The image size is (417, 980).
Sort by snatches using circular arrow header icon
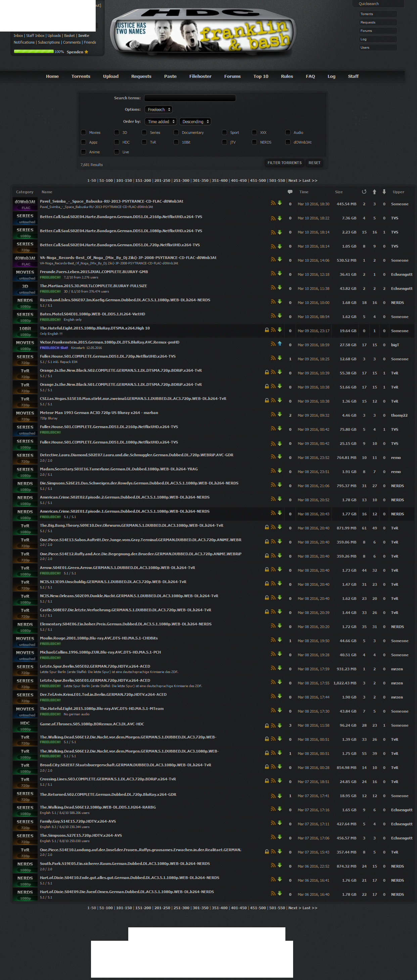click(x=364, y=192)
